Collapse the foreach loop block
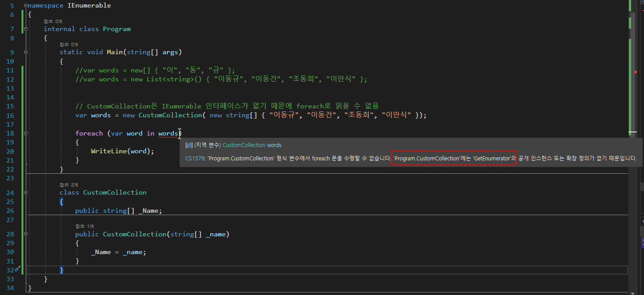 coord(26,133)
